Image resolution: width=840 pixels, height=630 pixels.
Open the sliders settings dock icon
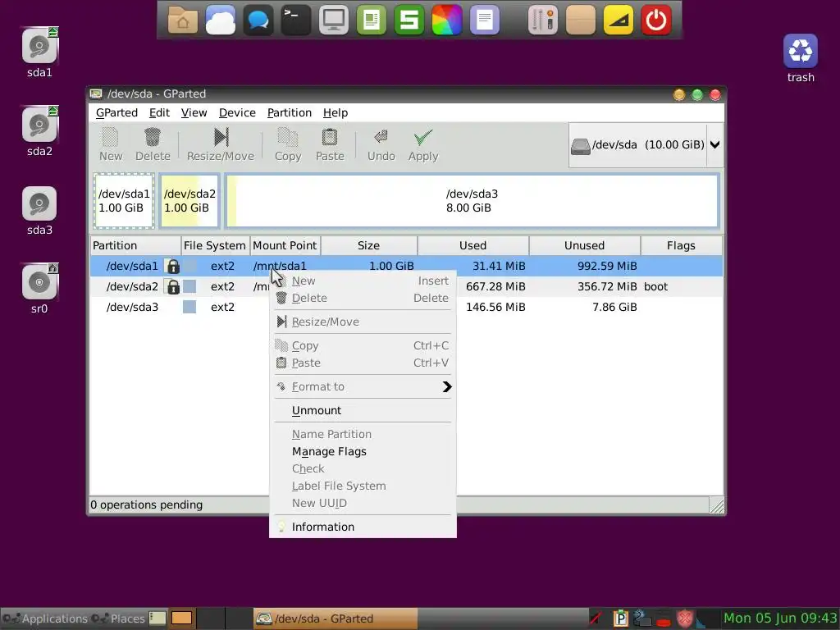[543, 21]
